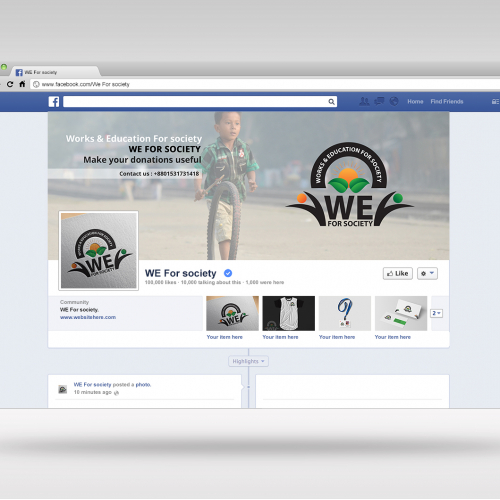Click 100,000 likes text
Viewport: 500px width, 500px height.
pyautogui.click(x=160, y=282)
